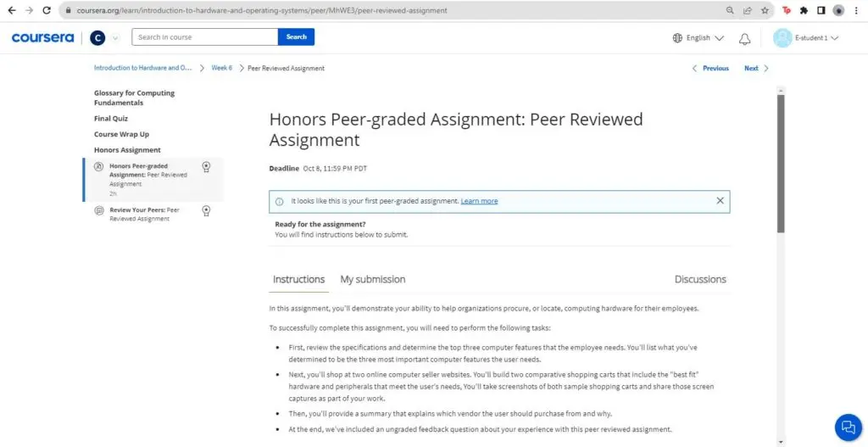Select Honors Peer-graded Assignment sidebar item

tap(153, 180)
